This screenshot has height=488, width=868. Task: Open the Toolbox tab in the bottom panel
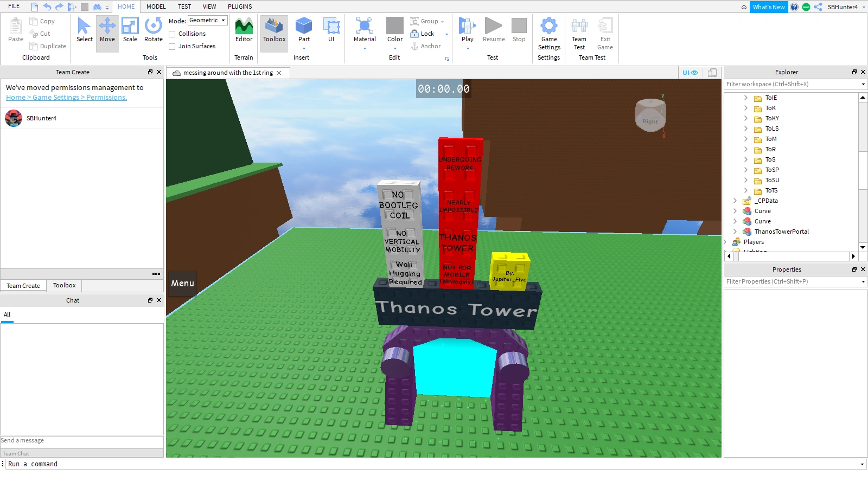point(63,285)
